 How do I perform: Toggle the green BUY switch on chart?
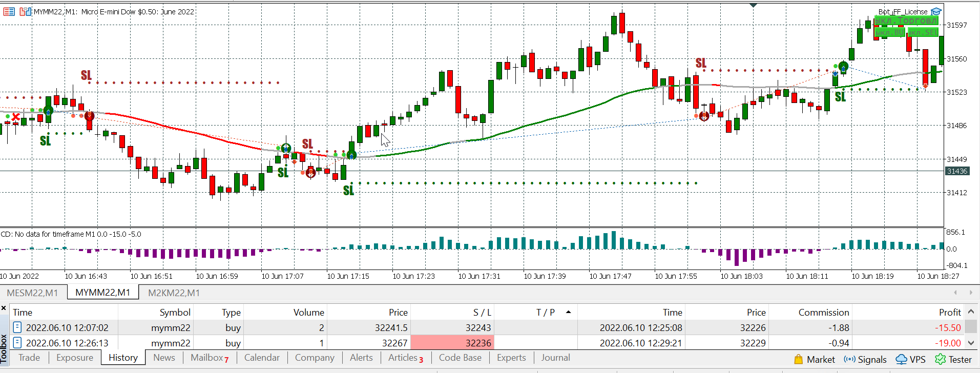890,32
